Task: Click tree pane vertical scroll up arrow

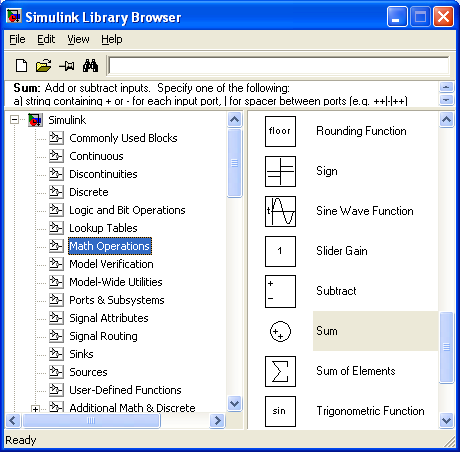Action: point(235,120)
